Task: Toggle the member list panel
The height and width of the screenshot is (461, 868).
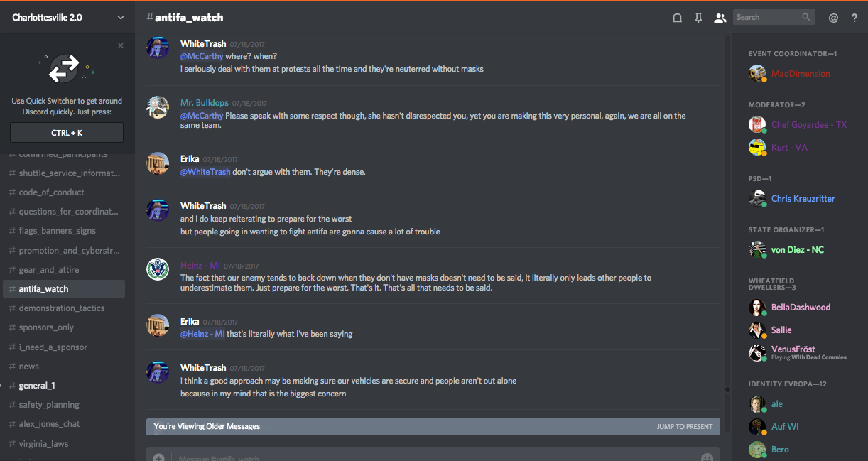Action: pos(720,18)
